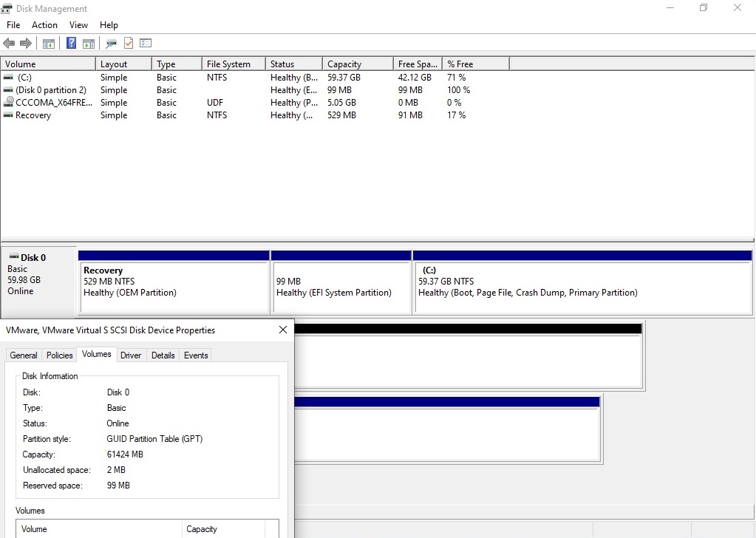The image size is (756, 538).
Task: Toggle the Show/Hide Console Tree icon
Action: click(x=49, y=44)
